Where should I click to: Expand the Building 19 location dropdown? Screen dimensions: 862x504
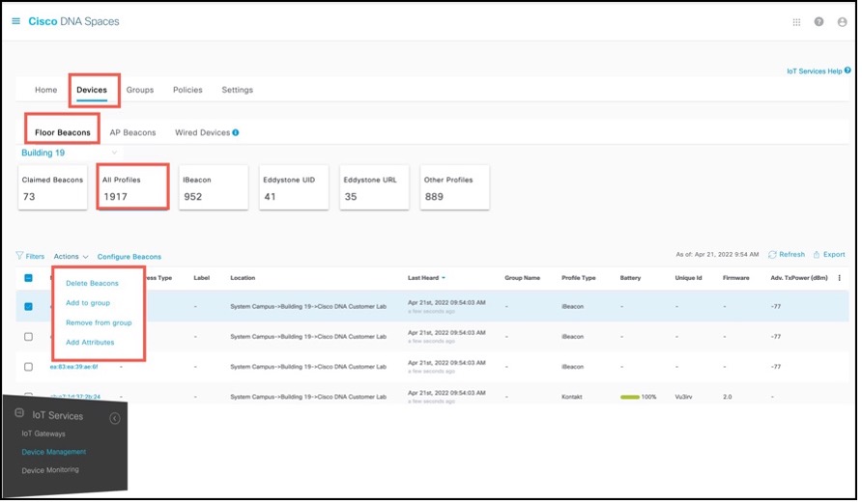[115, 153]
